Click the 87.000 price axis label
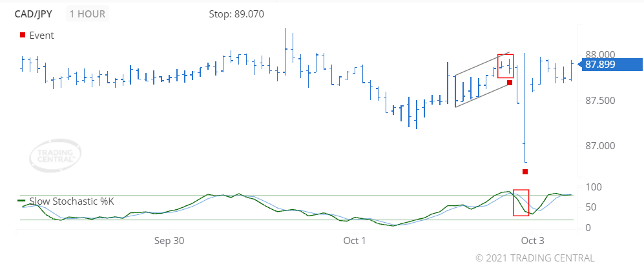644x266 pixels. click(600, 146)
